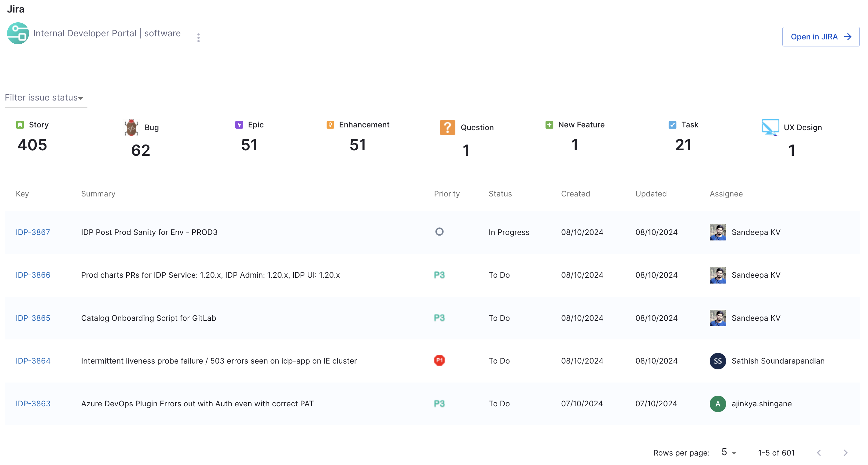Click the Task checkmark icon
Viewport: 868px width, 465px height.
click(672, 125)
